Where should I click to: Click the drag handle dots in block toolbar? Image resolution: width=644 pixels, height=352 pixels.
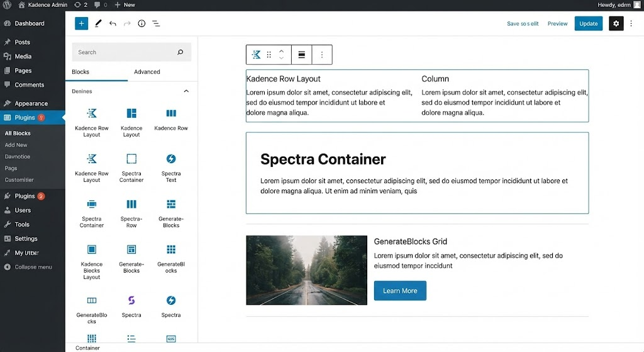tap(269, 55)
